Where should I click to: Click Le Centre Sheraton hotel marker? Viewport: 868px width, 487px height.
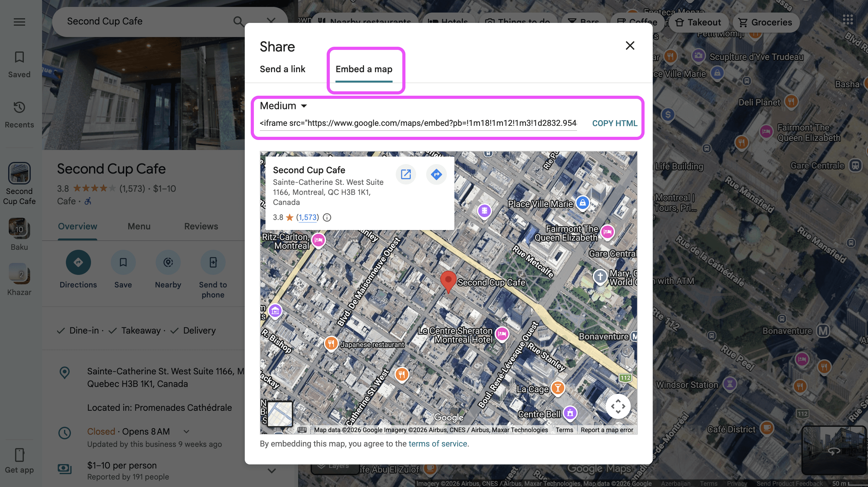[502, 334]
